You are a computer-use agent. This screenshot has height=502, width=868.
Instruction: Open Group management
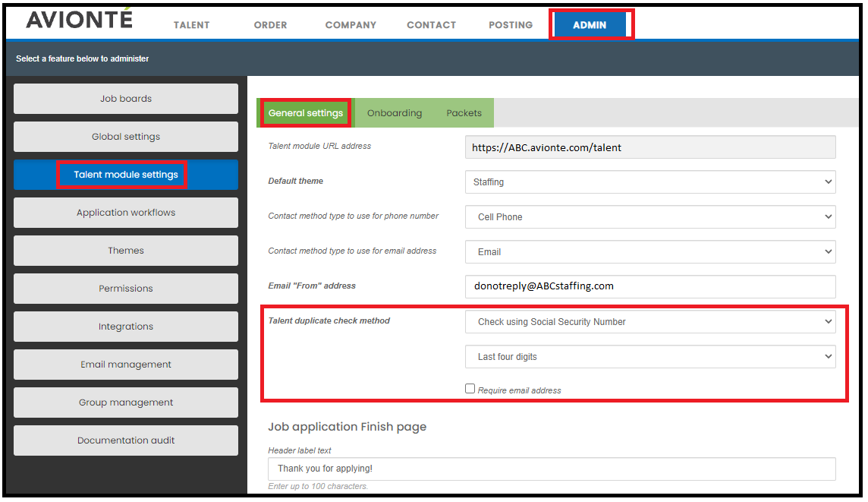click(x=126, y=403)
